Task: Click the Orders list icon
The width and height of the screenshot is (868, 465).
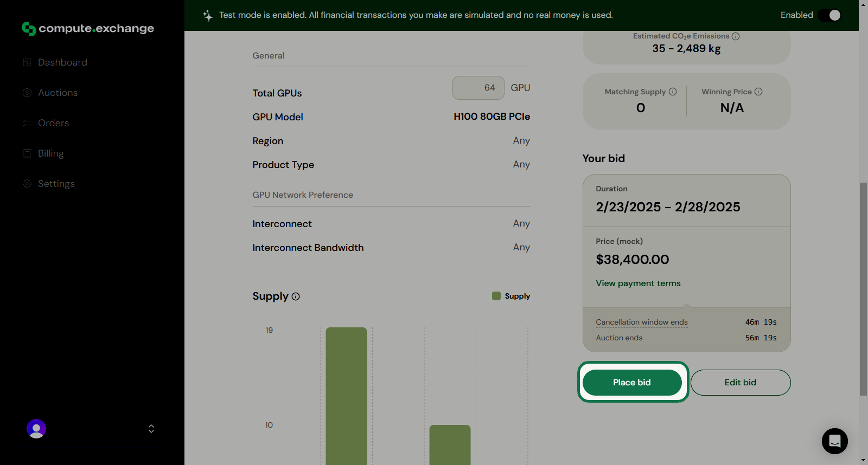Action: pyautogui.click(x=27, y=123)
